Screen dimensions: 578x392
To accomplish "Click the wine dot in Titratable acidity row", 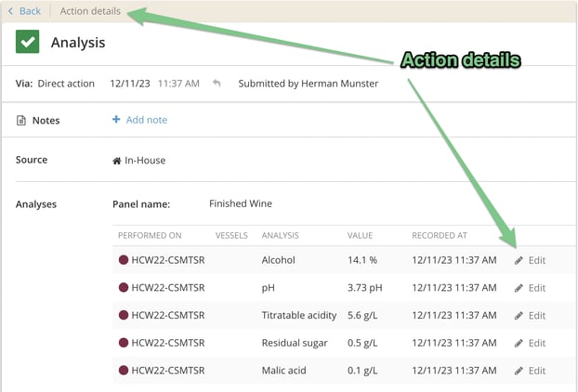I will (x=124, y=315).
